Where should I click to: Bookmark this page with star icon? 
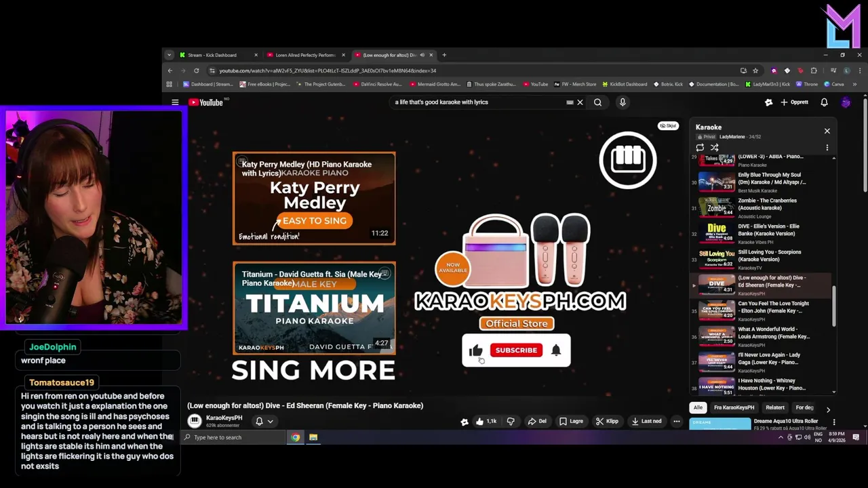point(755,70)
